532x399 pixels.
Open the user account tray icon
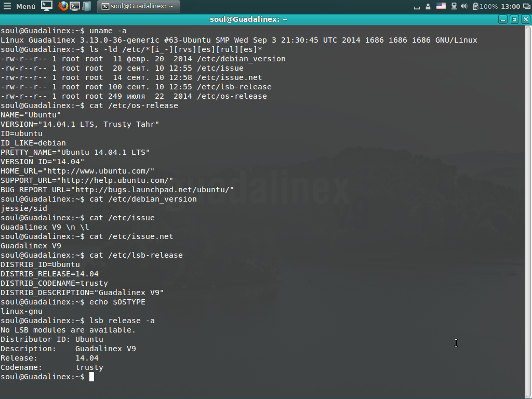coord(428,6)
